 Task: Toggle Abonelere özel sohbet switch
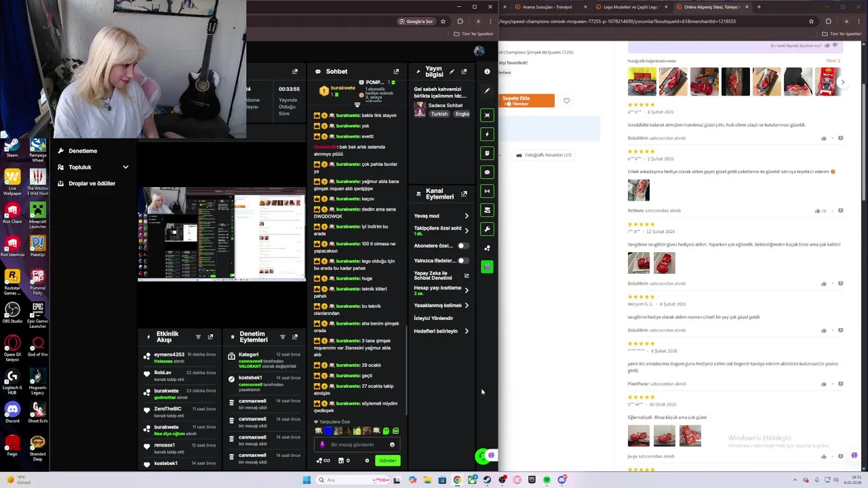(462, 245)
